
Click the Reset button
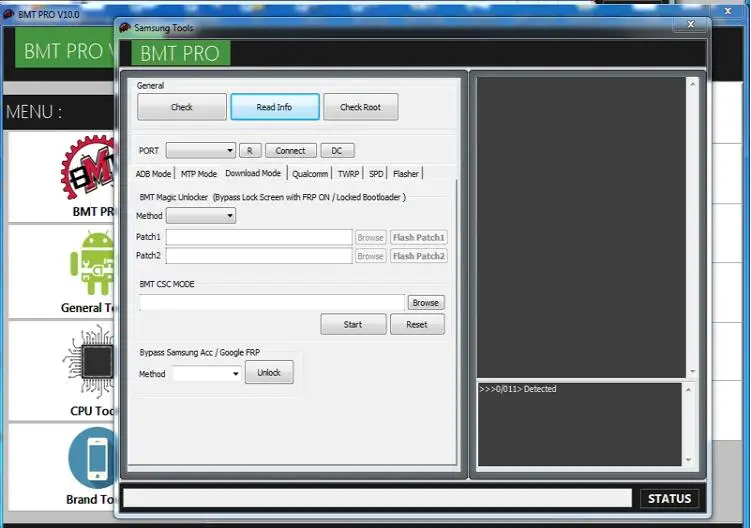click(417, 324)
